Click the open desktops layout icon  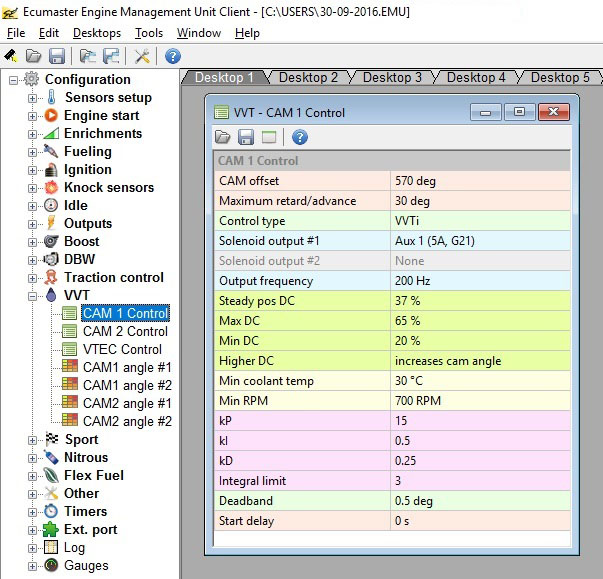(x=87, y=56)
